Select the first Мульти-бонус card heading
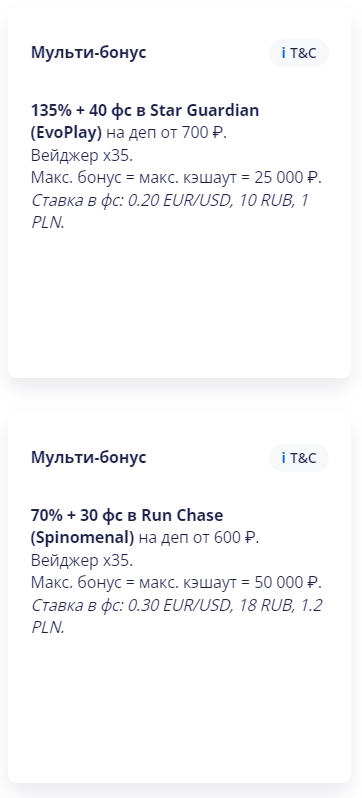The image size is (362, 798). 89,52
